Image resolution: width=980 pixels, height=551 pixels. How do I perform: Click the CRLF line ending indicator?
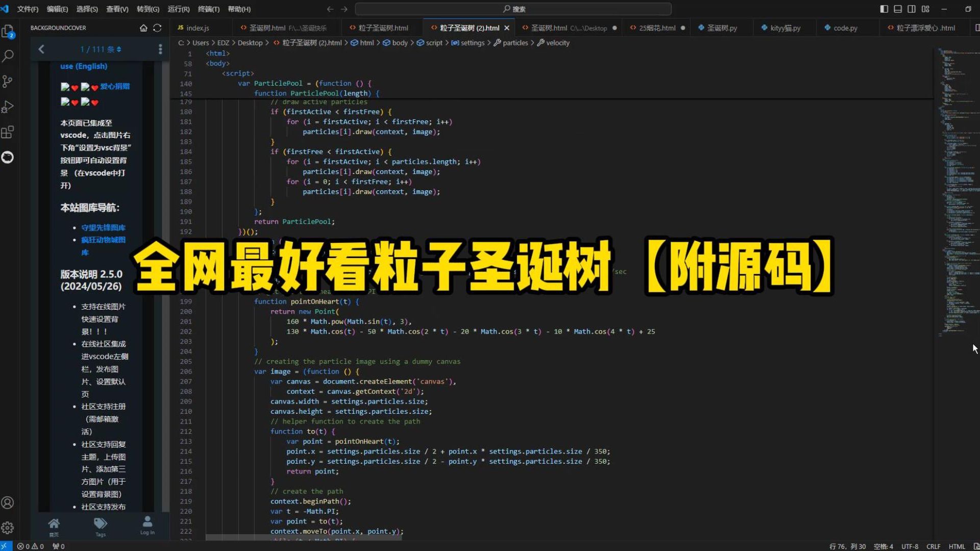(x=933, y=546)
